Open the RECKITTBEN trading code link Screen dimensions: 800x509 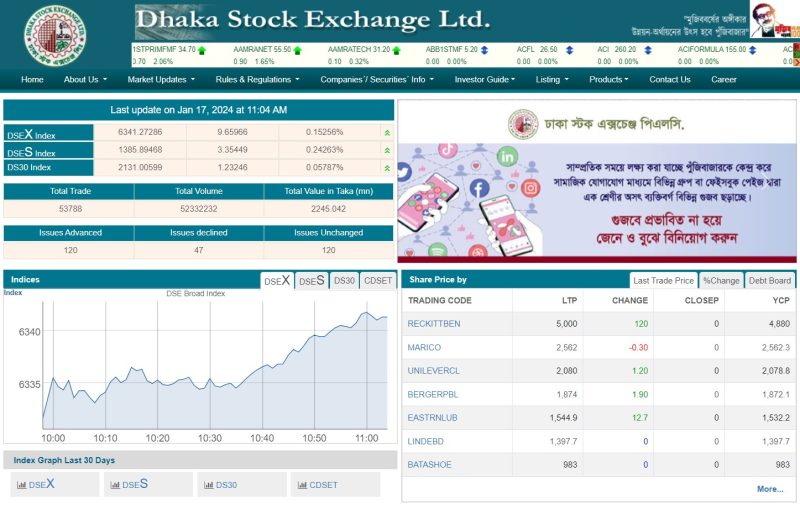tap(434, 324)
